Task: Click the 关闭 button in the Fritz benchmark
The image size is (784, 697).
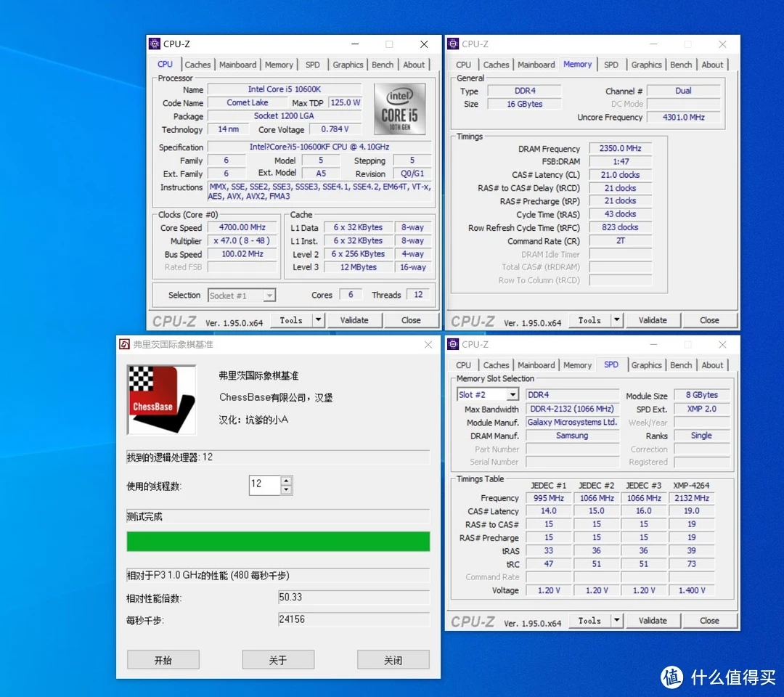Action: tap(393, 660)
